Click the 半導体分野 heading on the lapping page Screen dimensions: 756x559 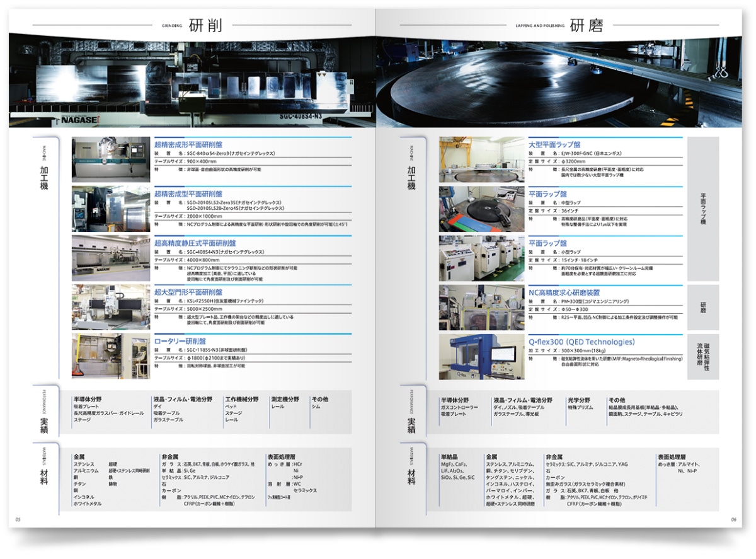(455, 400)
